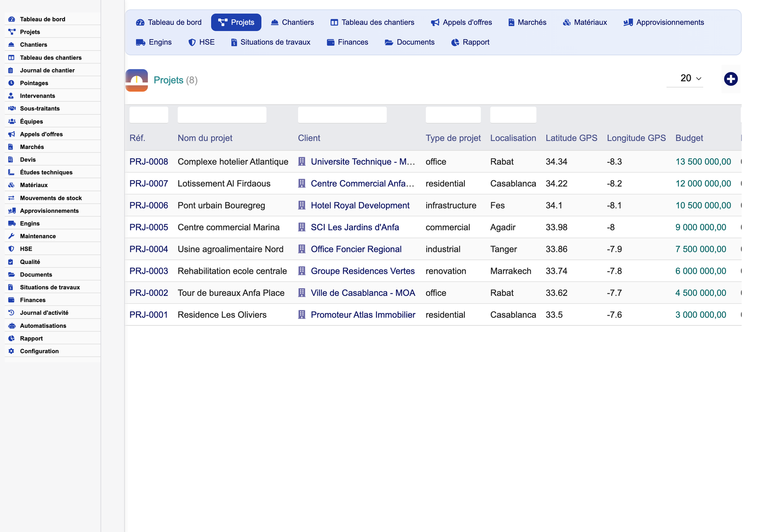Open client Hotel Royal Development link
Image resolution: width=757 pixels, height=532 pixels.
360,206
